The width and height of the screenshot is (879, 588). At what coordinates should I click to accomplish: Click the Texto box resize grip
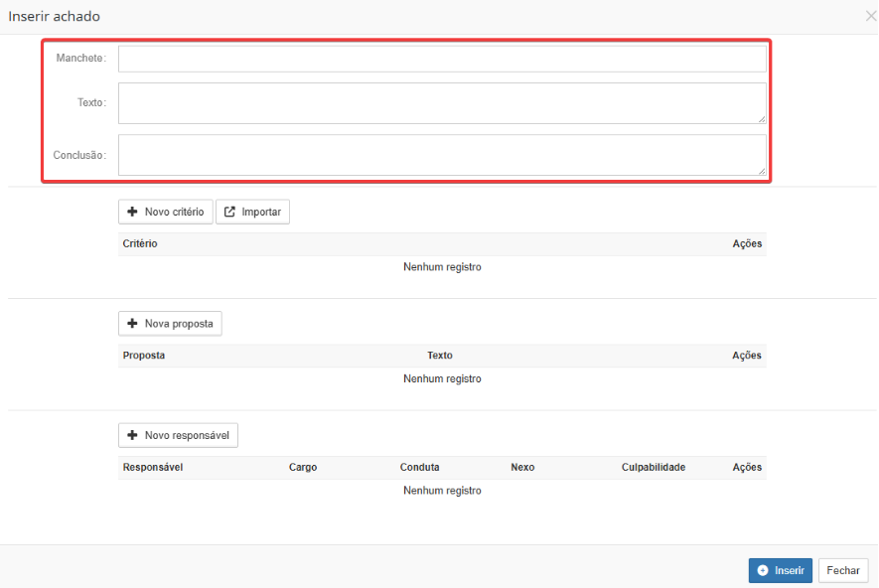click(x=762, y=119)
